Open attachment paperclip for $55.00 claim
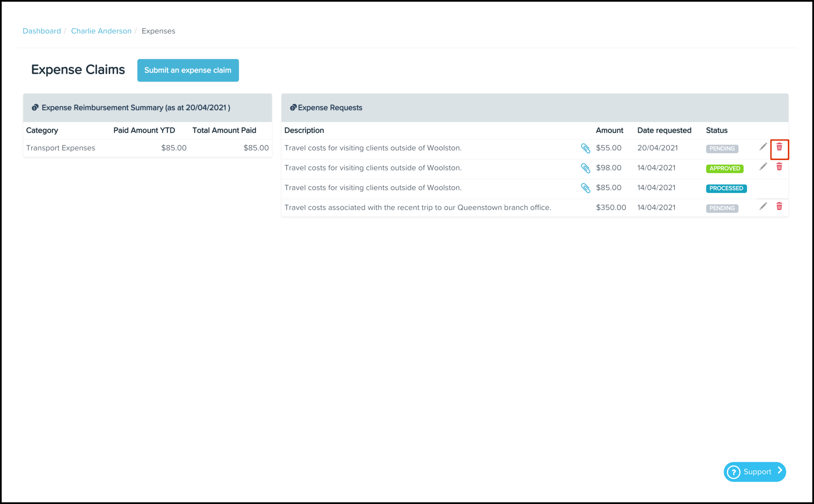The image size is (814, 504). coord(585,148)
